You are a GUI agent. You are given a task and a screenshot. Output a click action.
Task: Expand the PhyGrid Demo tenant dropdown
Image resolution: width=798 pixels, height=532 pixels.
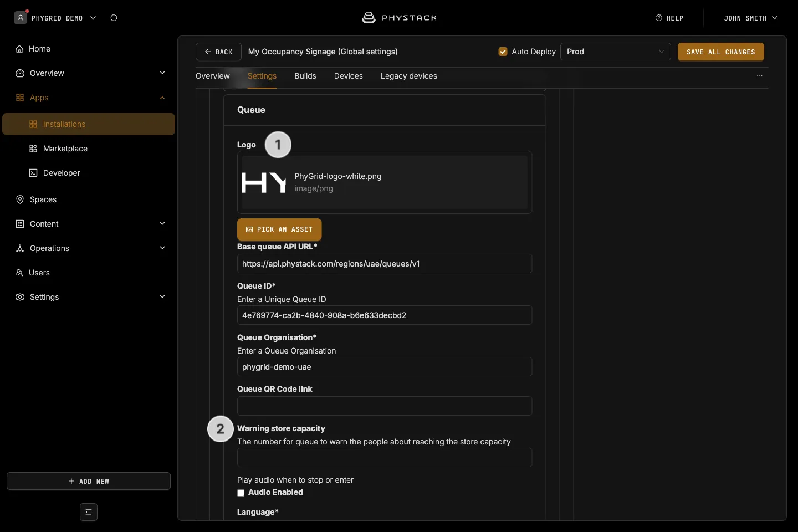[93, 18]
